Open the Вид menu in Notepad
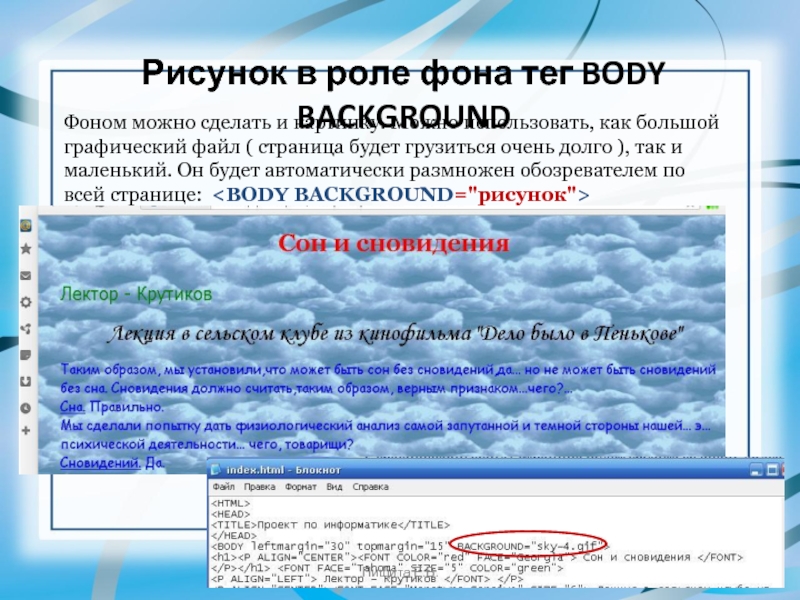The width and height of the screenshot is (800, 600). 334,487
